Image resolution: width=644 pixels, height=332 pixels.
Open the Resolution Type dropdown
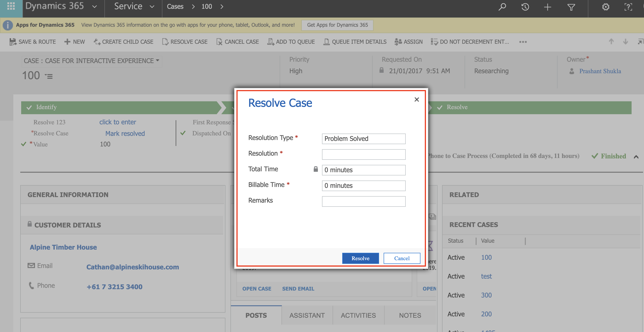[363, 139]
